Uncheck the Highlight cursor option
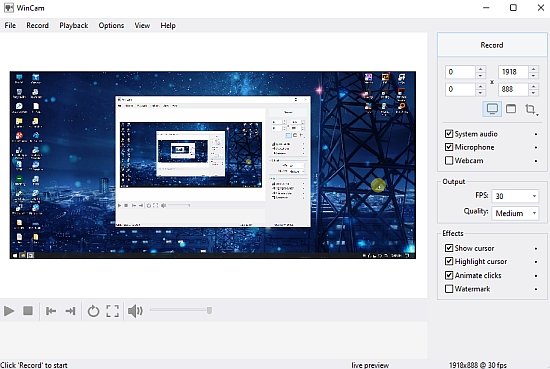This screenshot has height=369, width=550. (449, 261)
